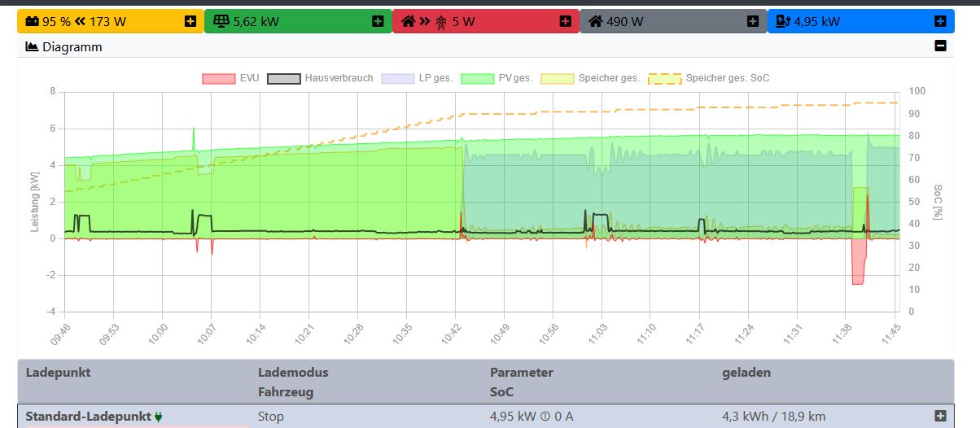Click the Stop charge mode text
Image resolution: width=980 pixels, height=428 pixels.
(x=271, y=417)
